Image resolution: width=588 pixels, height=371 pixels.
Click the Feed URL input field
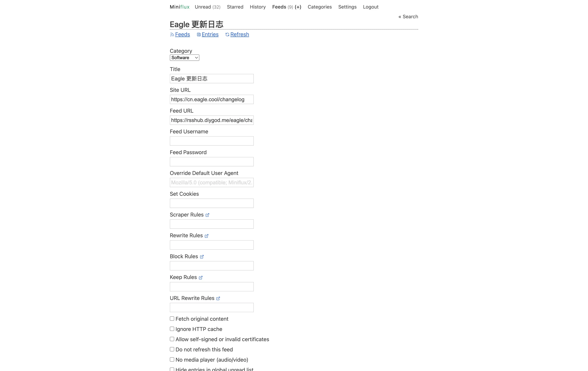tap(211, 120)
